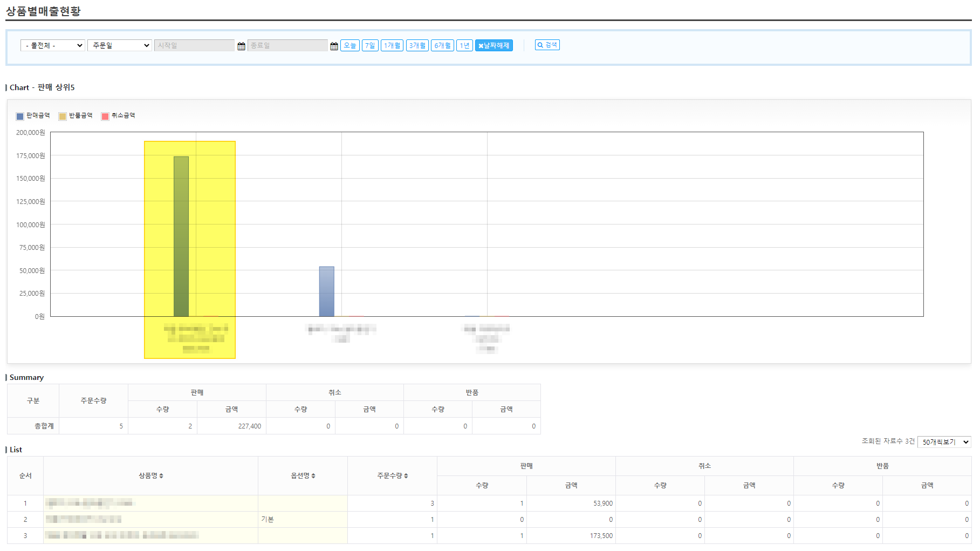
Task: Open the end date calendar icon
Action: pos(334,46)
